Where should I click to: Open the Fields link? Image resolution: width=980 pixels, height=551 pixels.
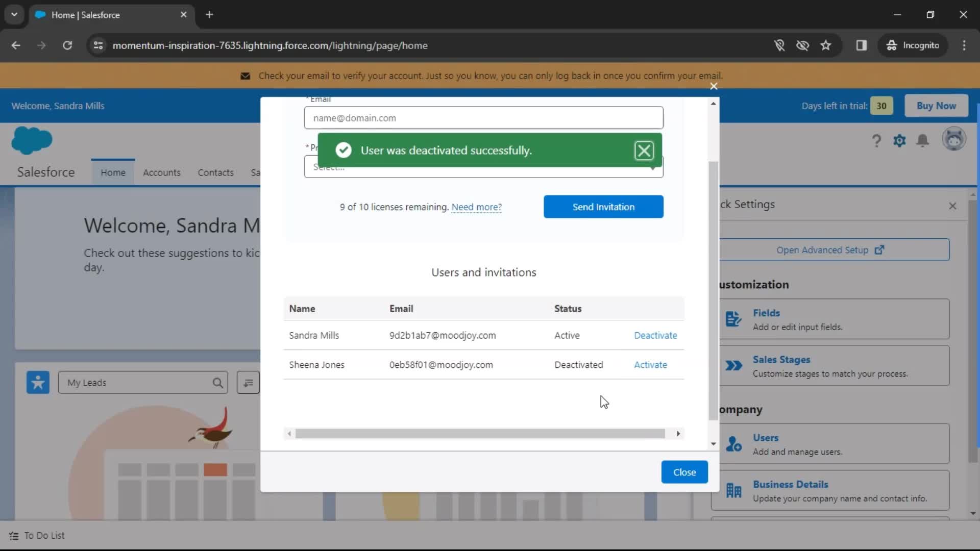tap(766, 313)
